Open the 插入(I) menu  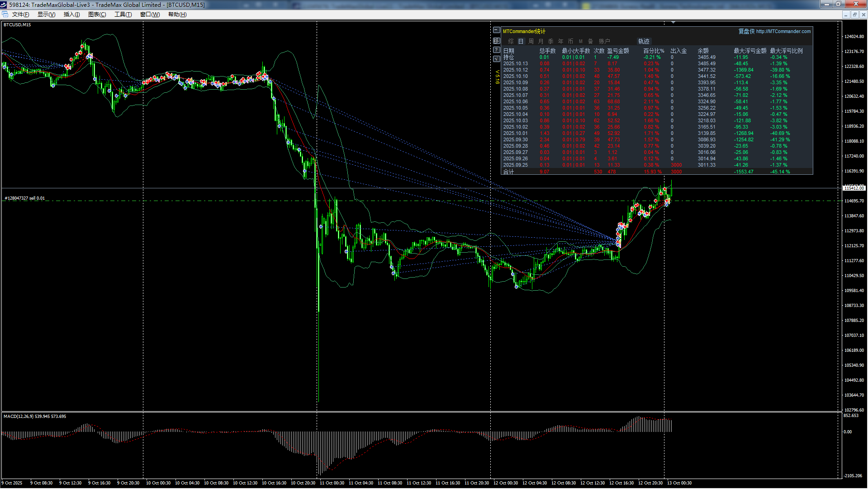[71, 14]
